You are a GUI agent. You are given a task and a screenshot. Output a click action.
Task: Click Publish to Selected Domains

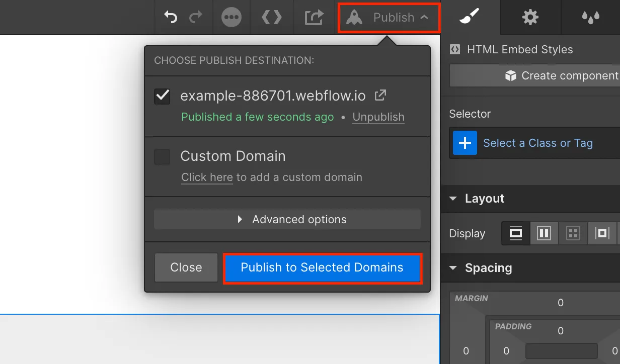tap(322, 267)
